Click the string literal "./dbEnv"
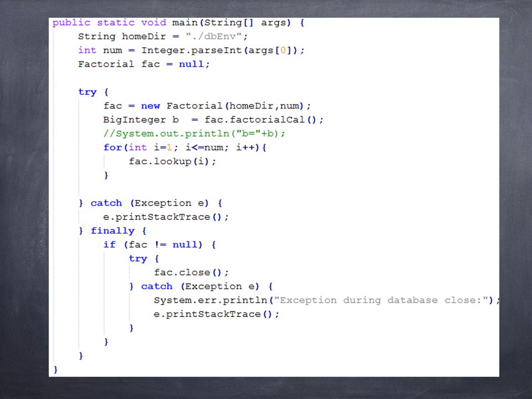This screenshot has height=399, width=532. tap(214, 37)
